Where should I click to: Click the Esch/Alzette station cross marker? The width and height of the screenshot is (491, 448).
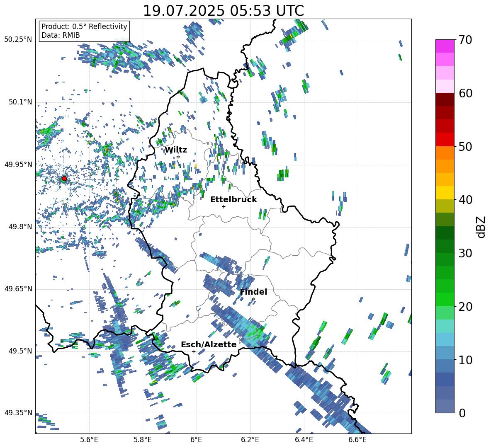point(194,351)
